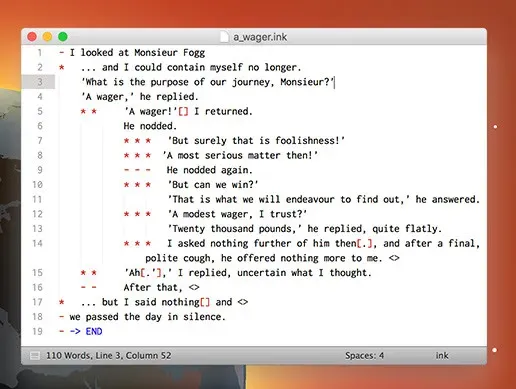The height and width of the screenshot is (389, 516).
Task: Click the green zoom window button
Action: 63,36
